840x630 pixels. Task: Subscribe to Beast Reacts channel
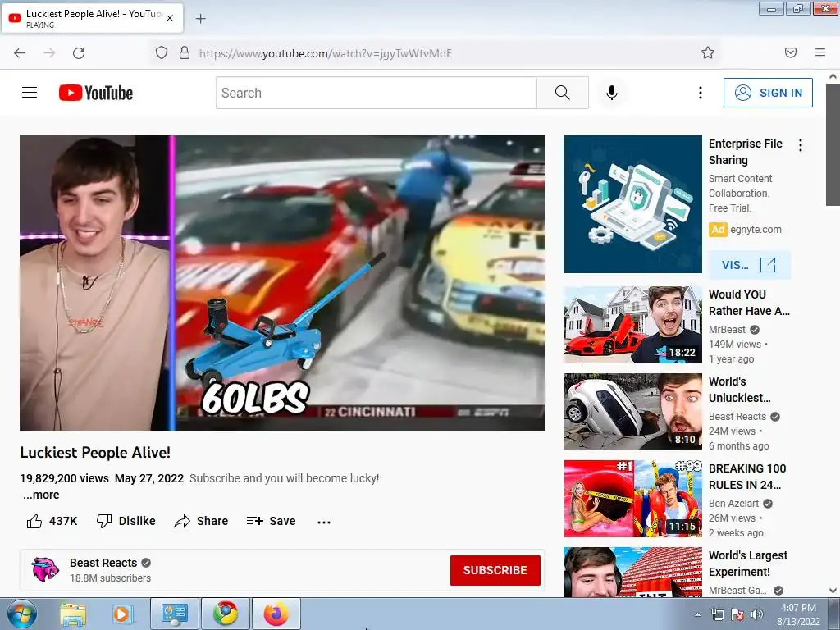(495, 571)
